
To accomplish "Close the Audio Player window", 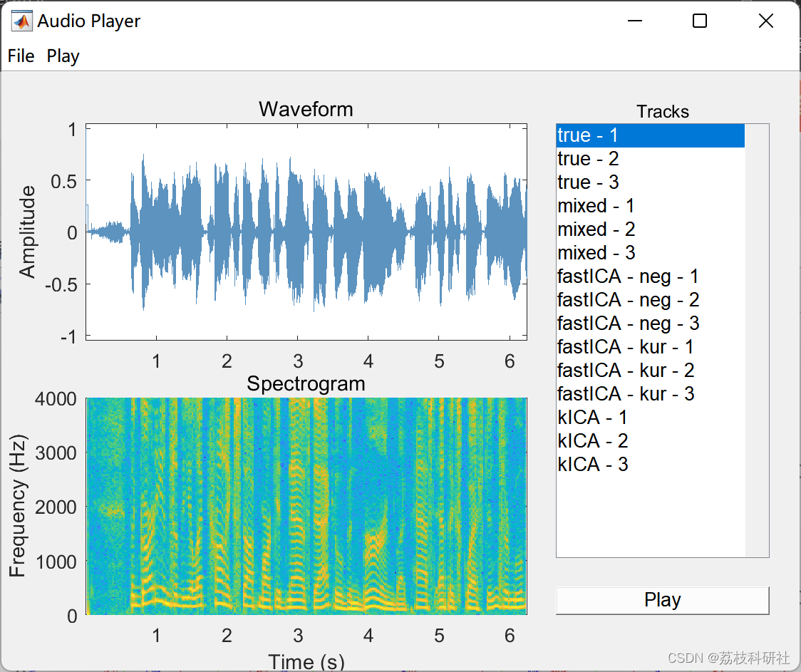I will point(766,21).
